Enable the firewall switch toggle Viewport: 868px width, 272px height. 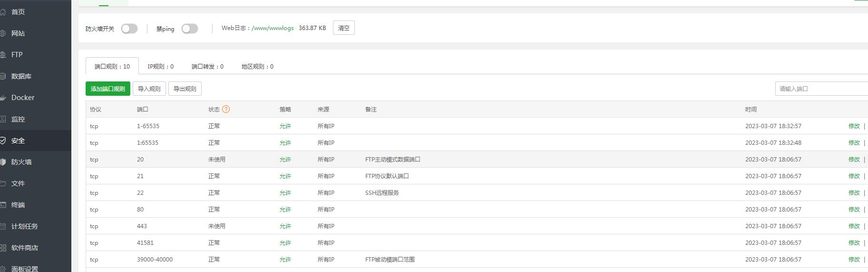[x=129, y=29]
